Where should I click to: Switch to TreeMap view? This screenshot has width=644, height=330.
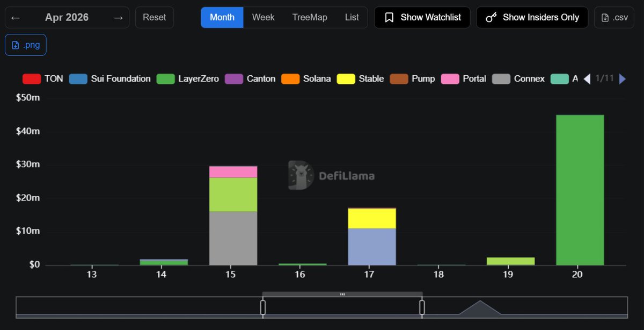click(x=310, y=18)
